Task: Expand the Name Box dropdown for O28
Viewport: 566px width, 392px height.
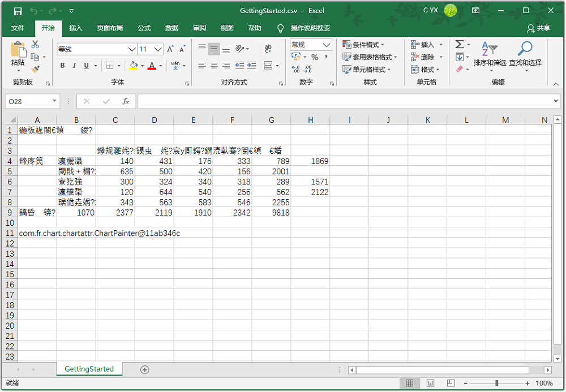Action: click(54, 101)
